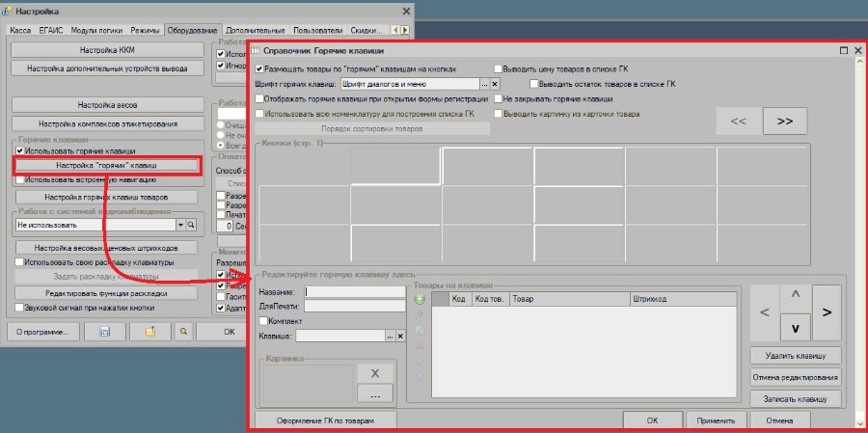Enable showing product stock in ГК list
This screenshot has width=868, height=433.
click(534, 84)
